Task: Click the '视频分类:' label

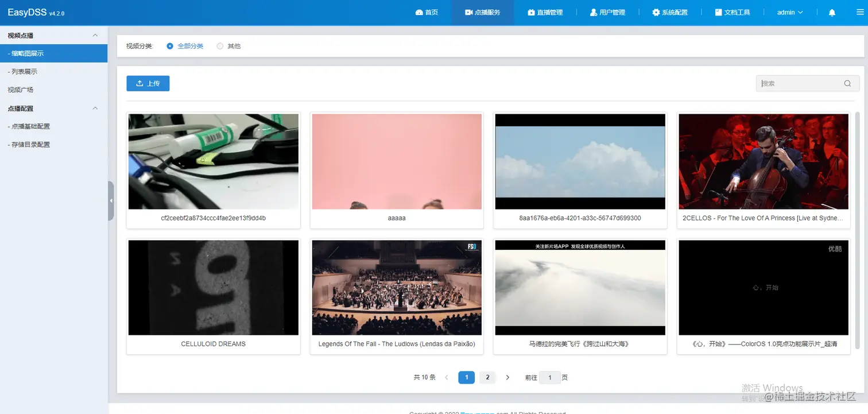Action: click(139, 46)
